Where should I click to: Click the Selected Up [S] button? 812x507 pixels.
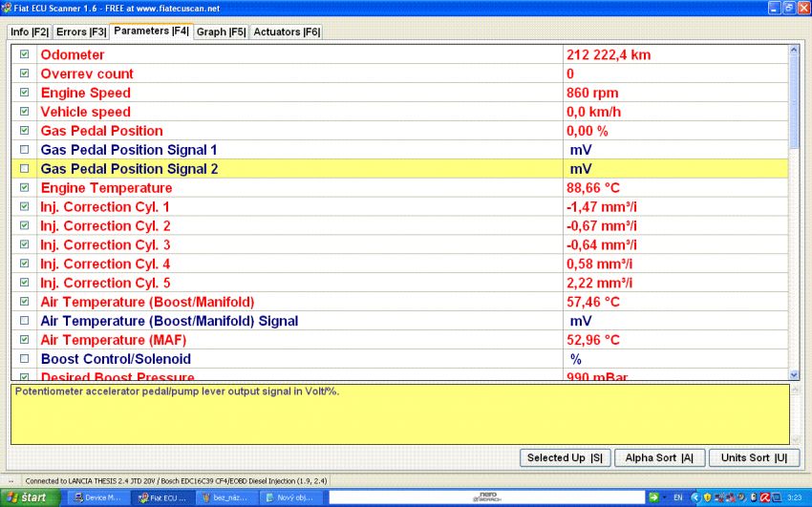tap(565, 458)
